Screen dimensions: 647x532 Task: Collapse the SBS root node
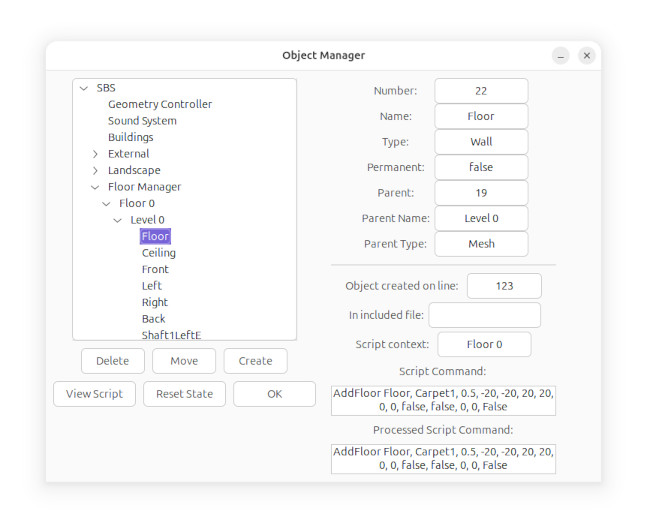[x=84, y=88]
